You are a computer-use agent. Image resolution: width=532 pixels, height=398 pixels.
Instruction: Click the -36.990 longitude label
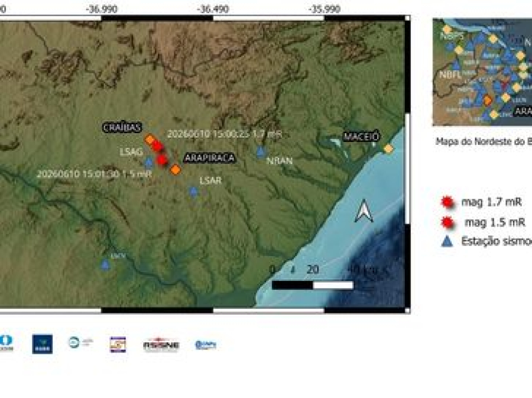click(102, 9)
